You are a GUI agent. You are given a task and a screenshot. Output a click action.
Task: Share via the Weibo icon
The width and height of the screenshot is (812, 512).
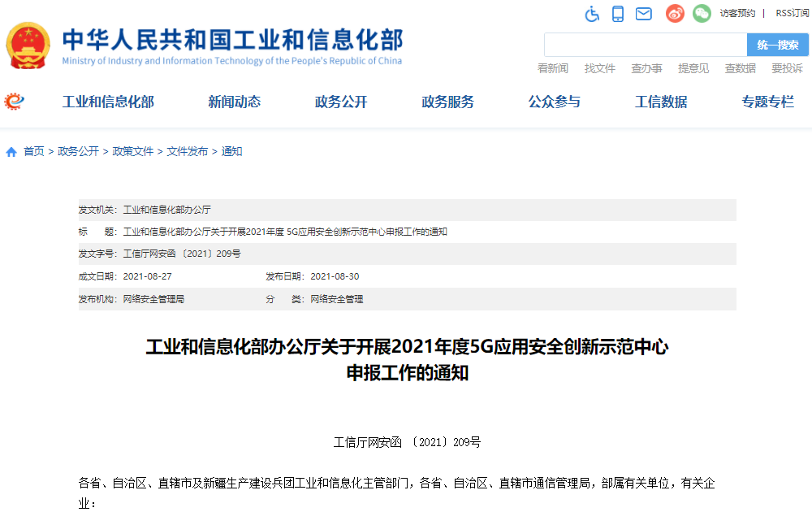[674, 13]
